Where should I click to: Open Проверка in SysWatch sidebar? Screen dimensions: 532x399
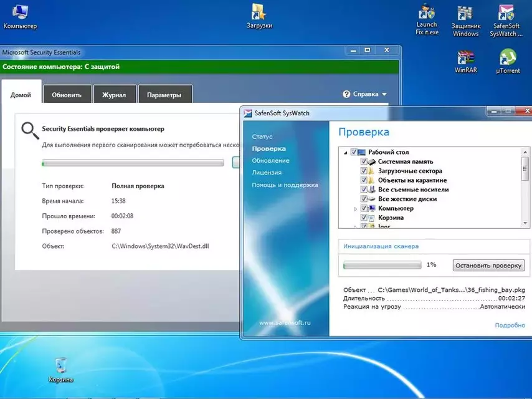(x=268, y=149)
